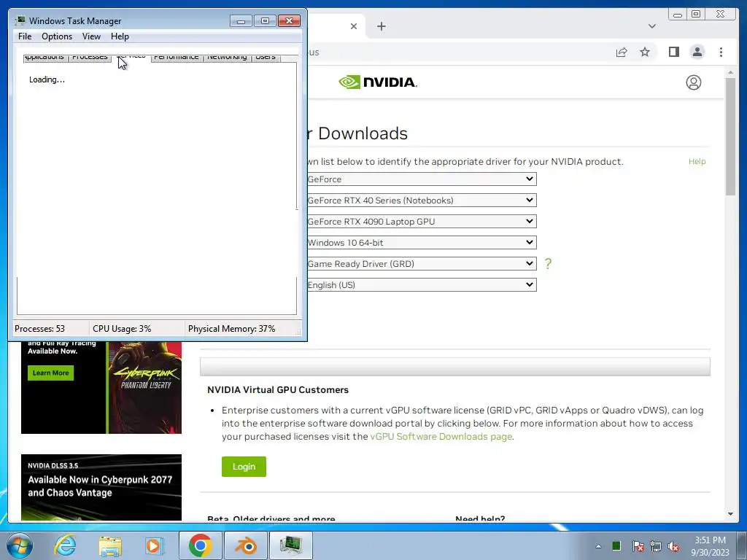Click the green question mark help icon

pos(548,263)
